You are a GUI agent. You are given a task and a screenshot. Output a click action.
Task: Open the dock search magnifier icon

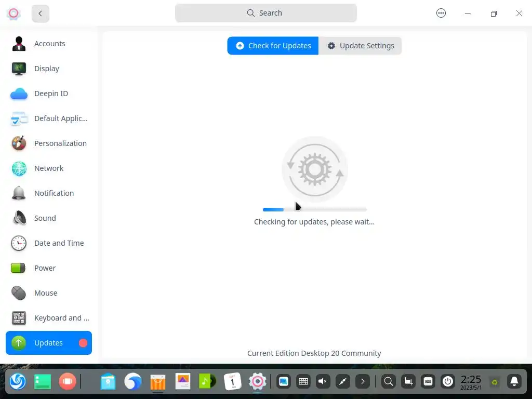(389, 382)
